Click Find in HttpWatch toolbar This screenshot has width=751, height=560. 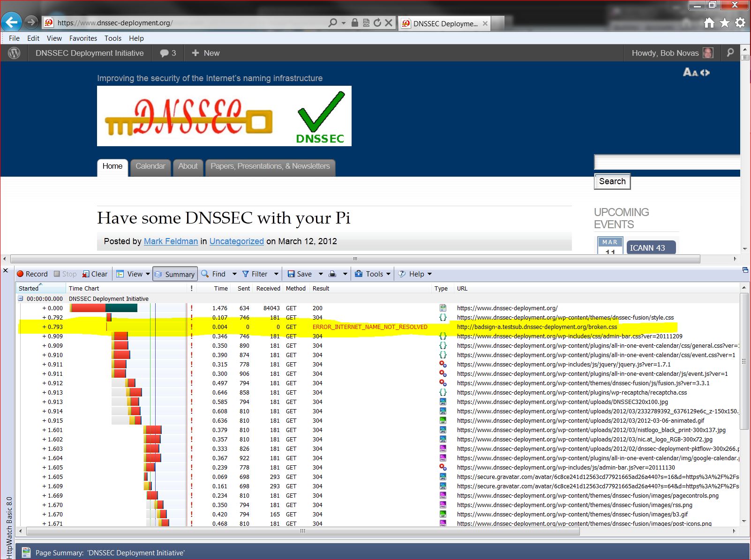(x=214, y=274)
